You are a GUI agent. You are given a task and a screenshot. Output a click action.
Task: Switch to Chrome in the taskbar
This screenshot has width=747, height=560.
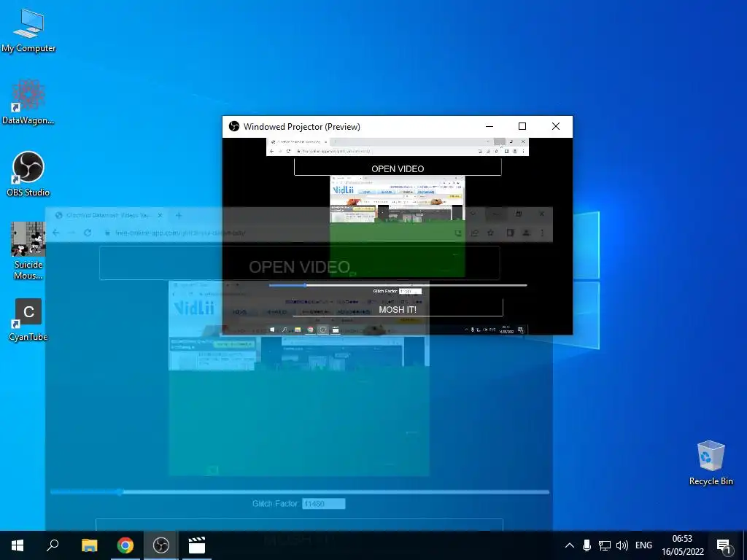coord(125,545)
